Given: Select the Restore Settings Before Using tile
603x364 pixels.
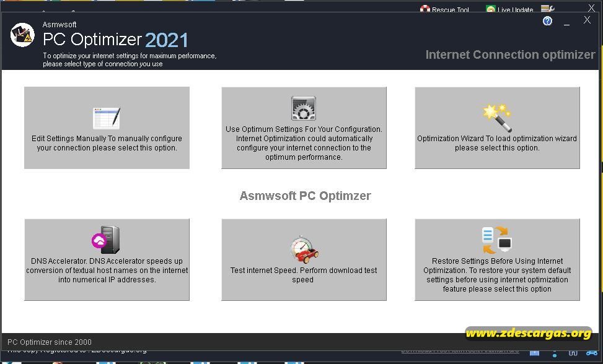Looking at the screenshot, I should (x=497, y=259).
